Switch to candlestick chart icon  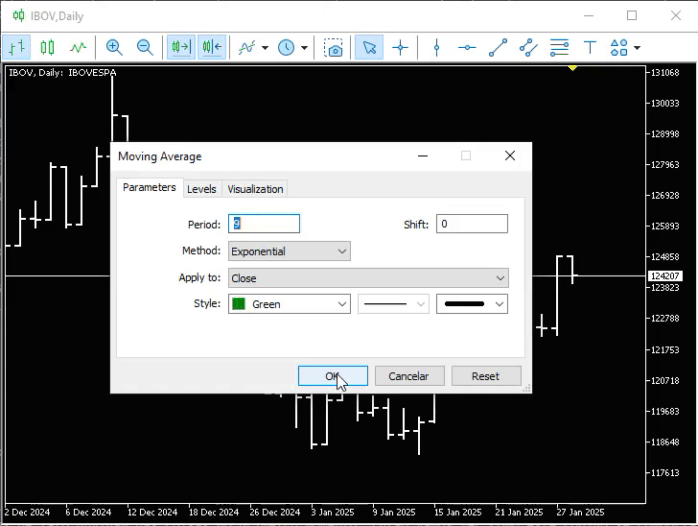coord(47,47)
